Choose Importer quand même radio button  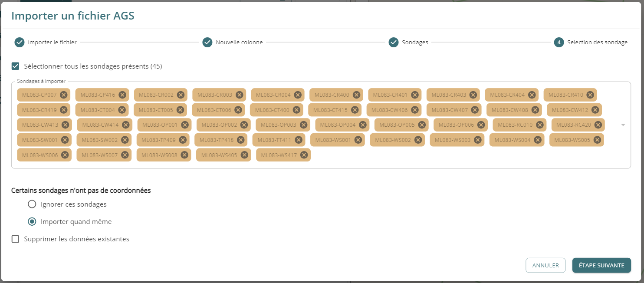32,222
